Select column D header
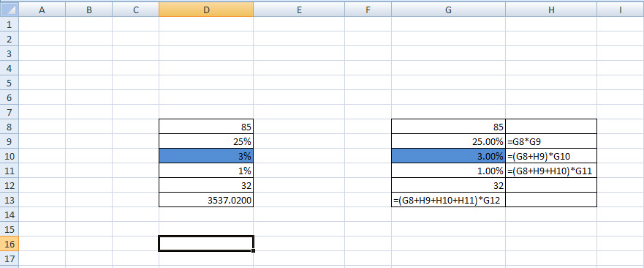This screenshot has width=644, height=268. tap(206, 10)
